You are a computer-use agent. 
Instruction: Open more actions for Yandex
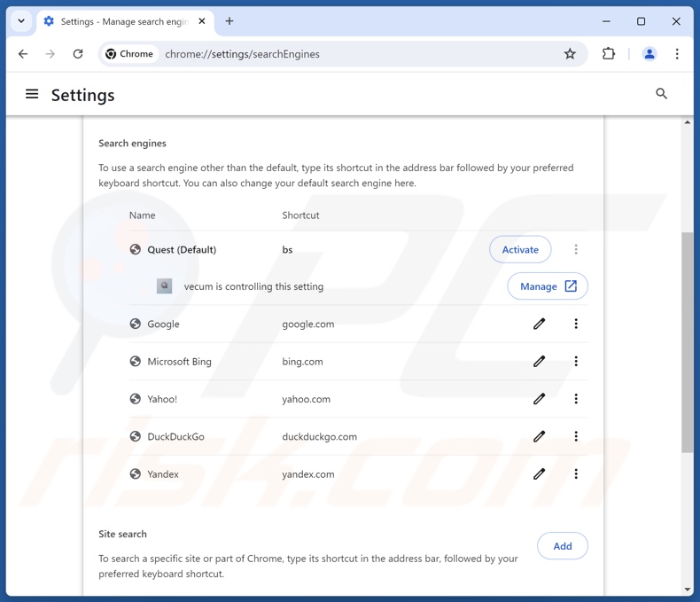576,473
